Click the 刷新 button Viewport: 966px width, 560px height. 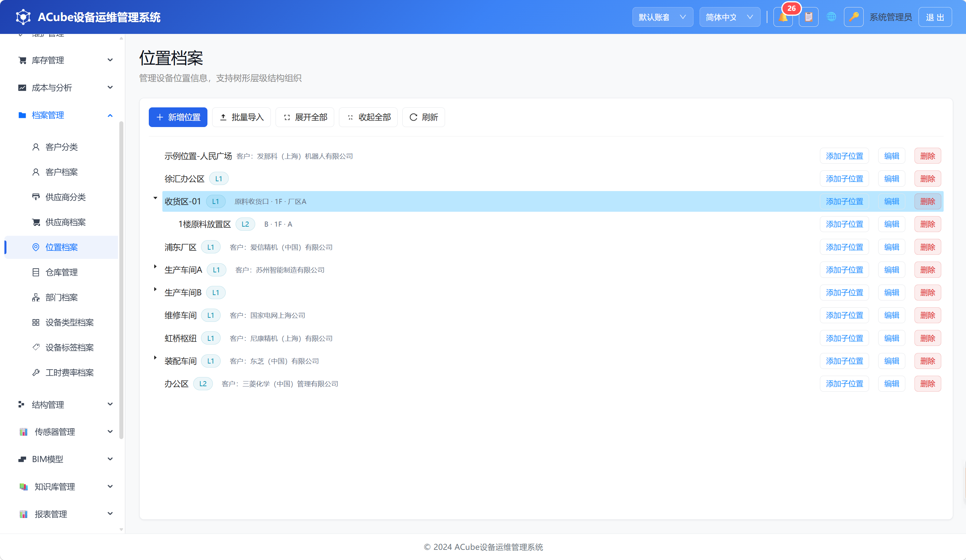pyautogui.click(x=424, y=117)
